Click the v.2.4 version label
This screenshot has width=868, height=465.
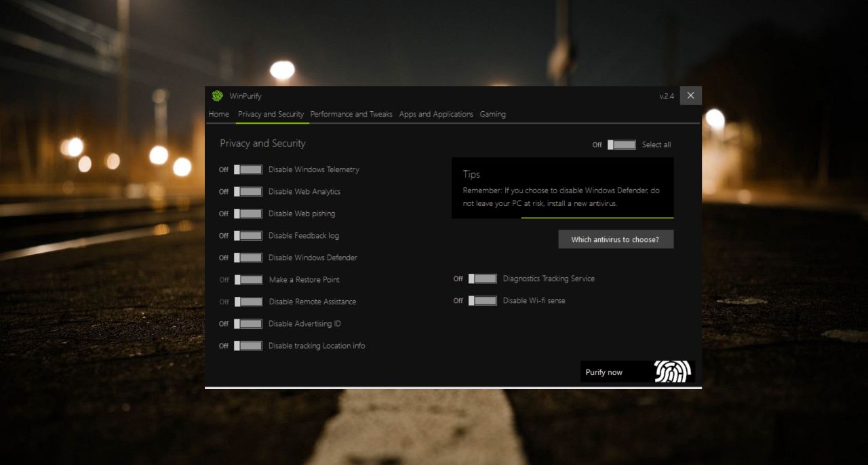(667, 96)
